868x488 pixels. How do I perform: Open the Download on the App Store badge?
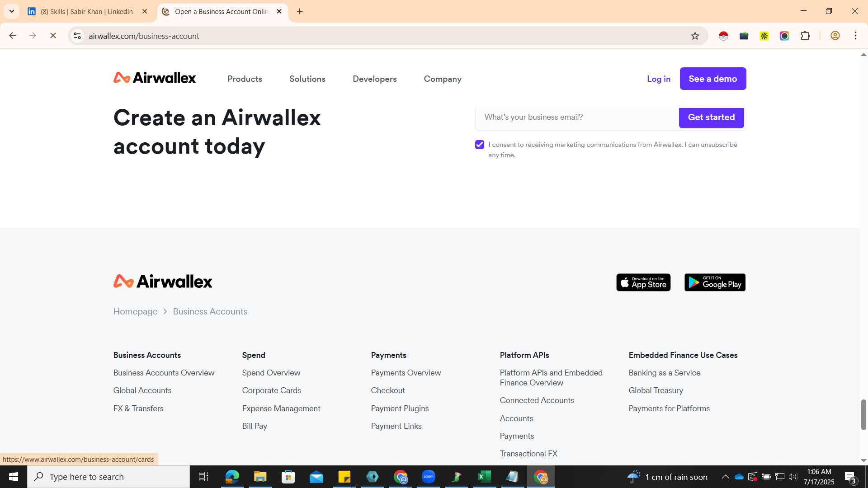pyautogui.click(x=643, y=282)
